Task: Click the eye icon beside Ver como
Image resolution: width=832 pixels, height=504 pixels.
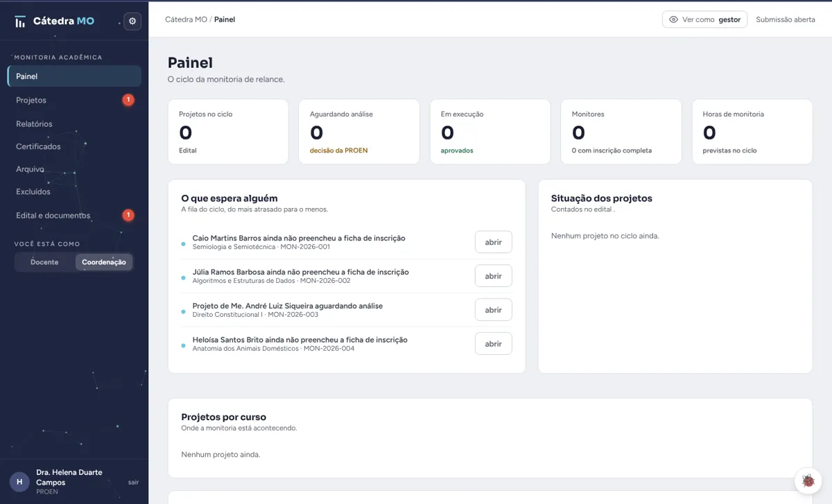Action: pyautogui.click(x=673, y=19)
